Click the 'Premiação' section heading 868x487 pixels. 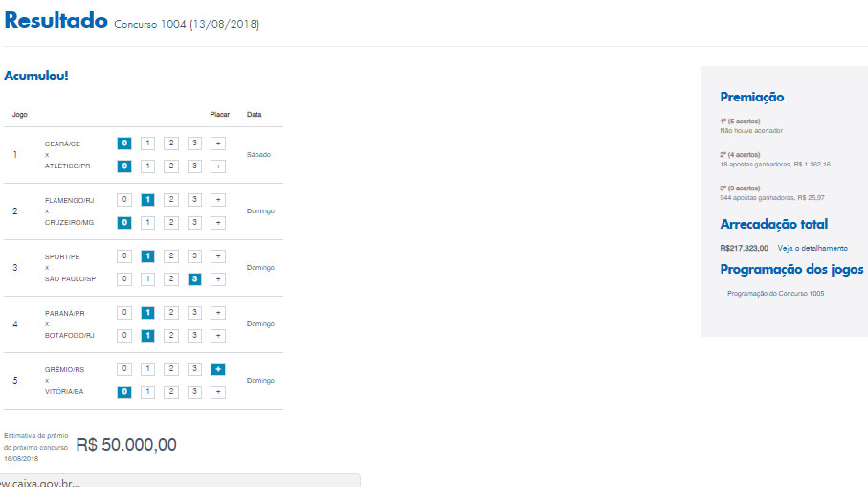(x=752, y=97)
